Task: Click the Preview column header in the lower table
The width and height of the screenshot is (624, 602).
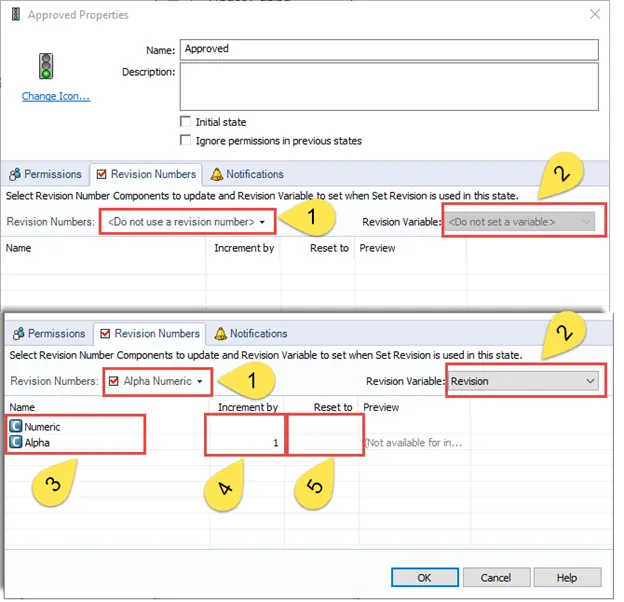Action: [x=381, y=407]
